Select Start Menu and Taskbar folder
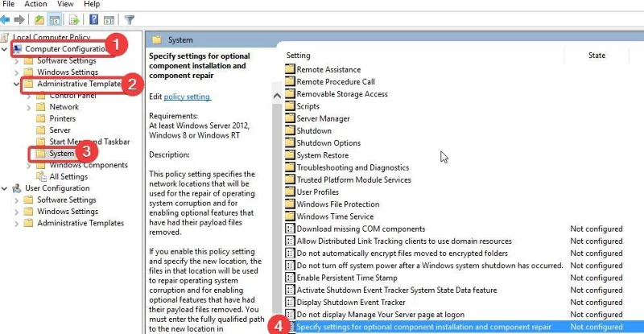The width and height of the screenshot is (644, 334). 89,142
